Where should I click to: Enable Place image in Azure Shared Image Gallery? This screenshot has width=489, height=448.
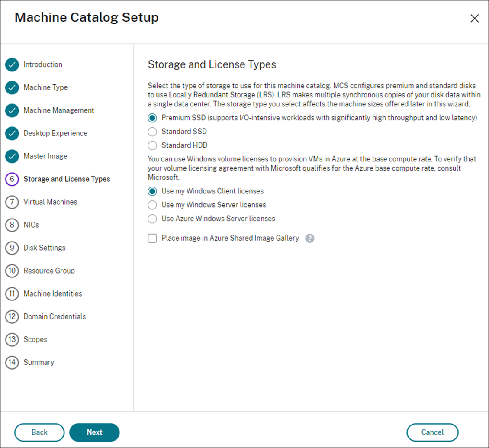(x=152, y=238)
